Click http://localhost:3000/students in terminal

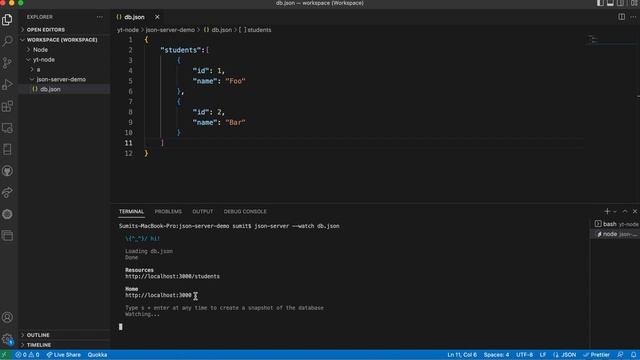pyautogui.click(x=172, y=276)
